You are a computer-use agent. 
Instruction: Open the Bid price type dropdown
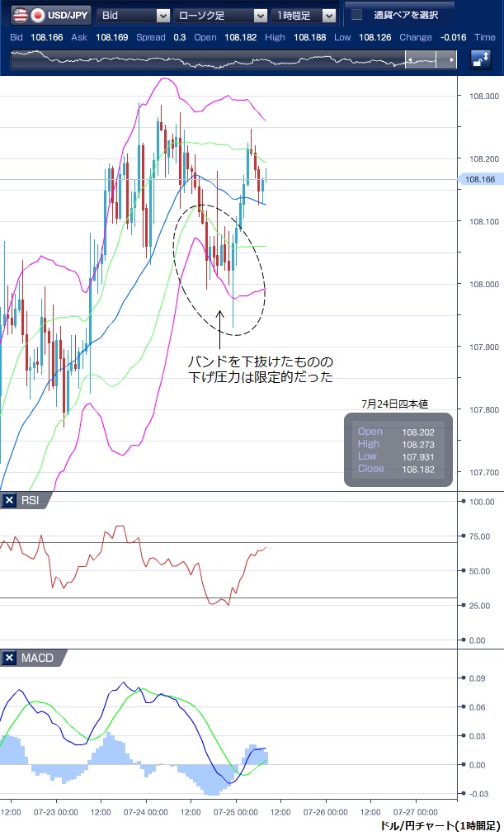pyautogui.click(x=134, y=15)
